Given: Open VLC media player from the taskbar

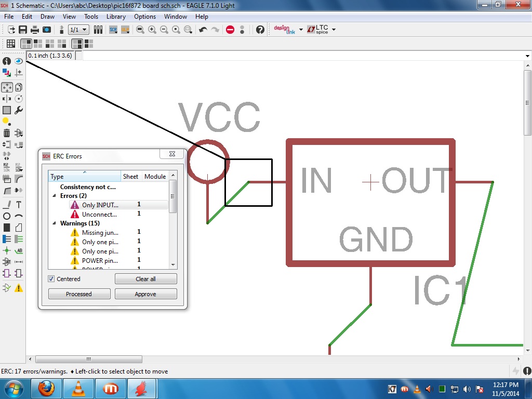Looking at the screenshot, I should (78, 389).
